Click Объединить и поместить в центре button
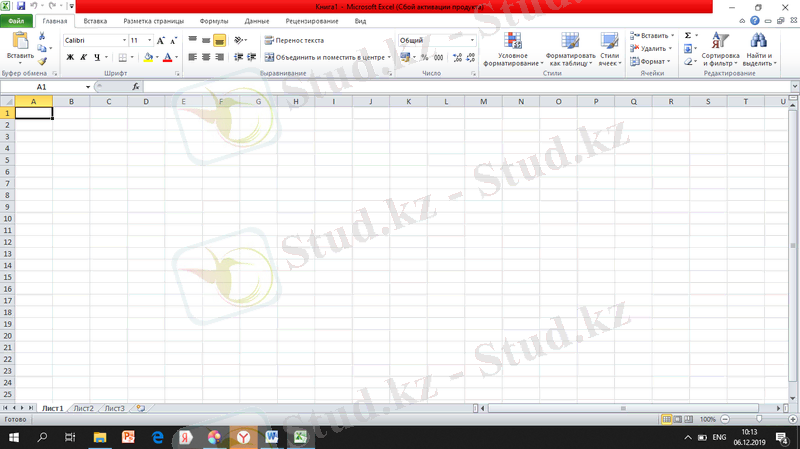The height and width of the screenshot is (449, 800). point(328,57)
